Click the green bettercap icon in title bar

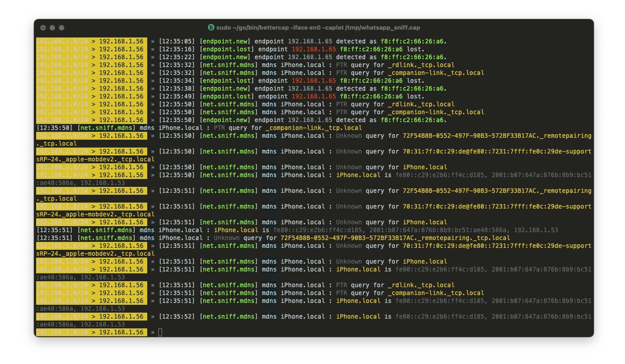[211, 28]
